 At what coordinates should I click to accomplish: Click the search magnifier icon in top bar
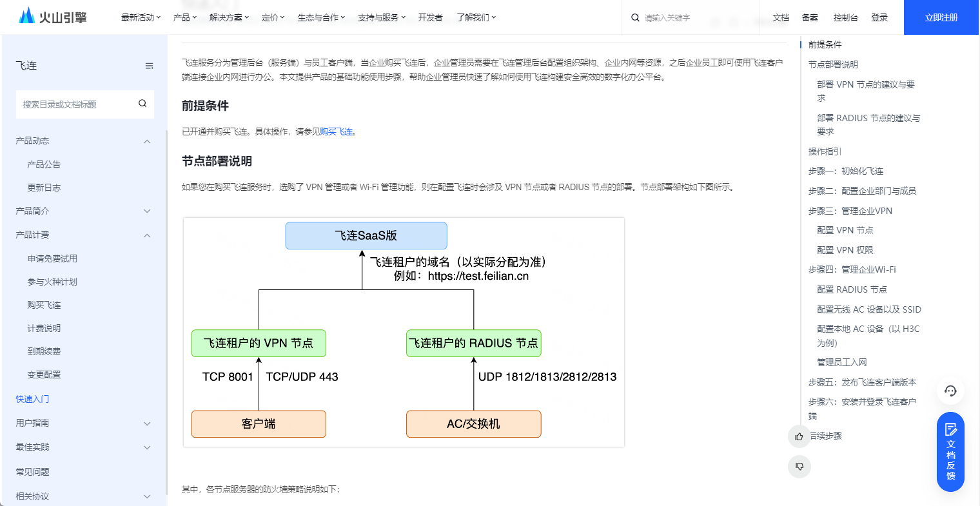(x=635, y=17)
